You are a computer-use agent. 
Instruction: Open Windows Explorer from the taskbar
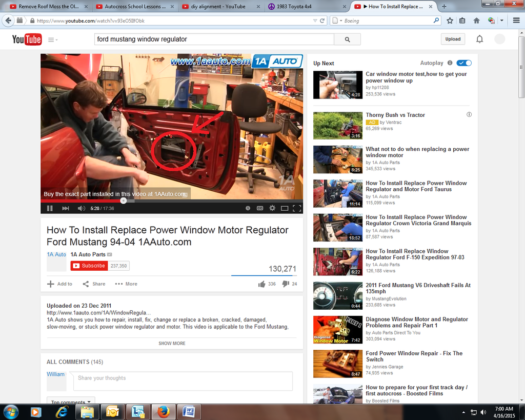tap(87, 412)
